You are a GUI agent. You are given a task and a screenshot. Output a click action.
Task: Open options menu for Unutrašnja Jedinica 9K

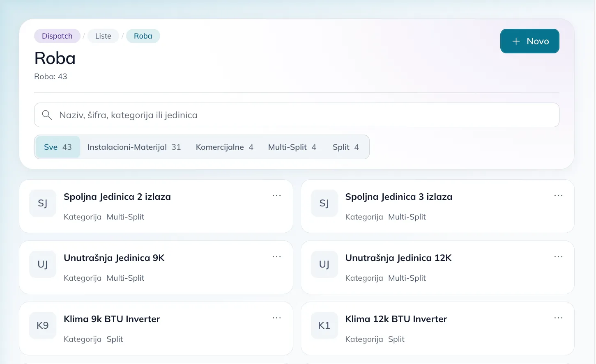point(277,257)
